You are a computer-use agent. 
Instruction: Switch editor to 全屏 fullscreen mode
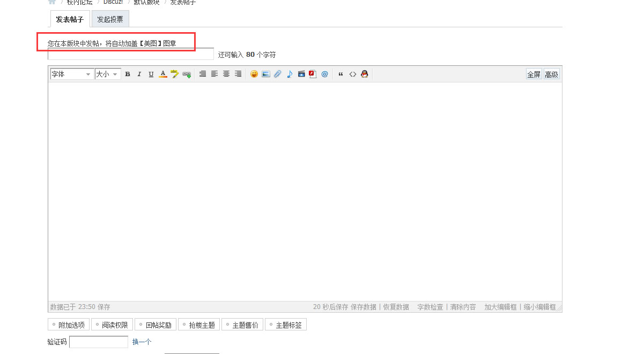click(534, 74)
